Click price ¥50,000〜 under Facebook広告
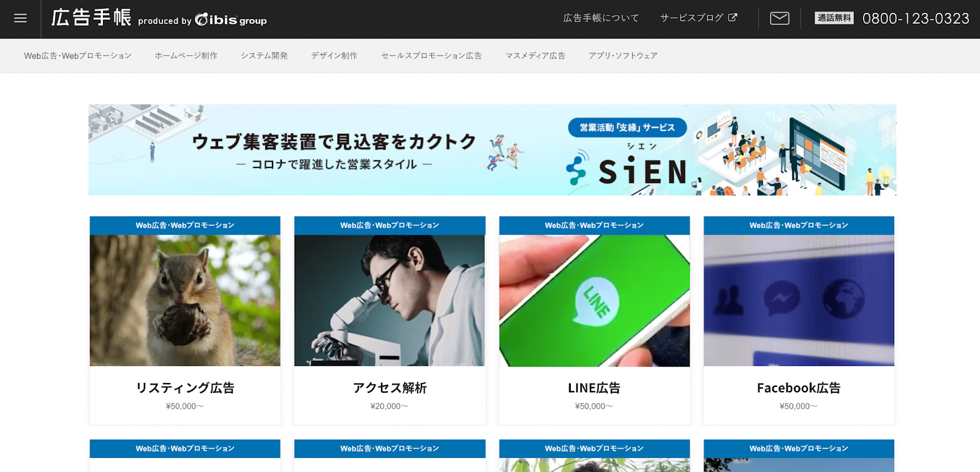The height and width of the screenshot is (472, 980). click(x=799, y=406)
